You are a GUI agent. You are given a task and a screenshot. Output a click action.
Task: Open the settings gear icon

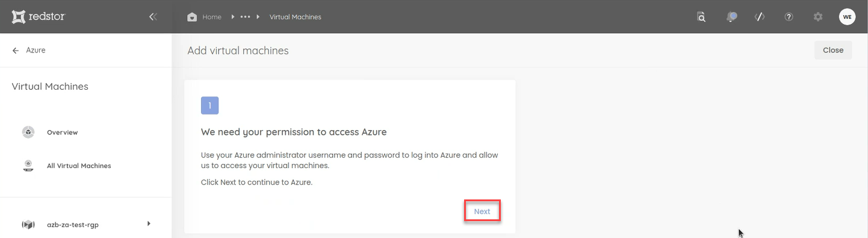point(818,17)
